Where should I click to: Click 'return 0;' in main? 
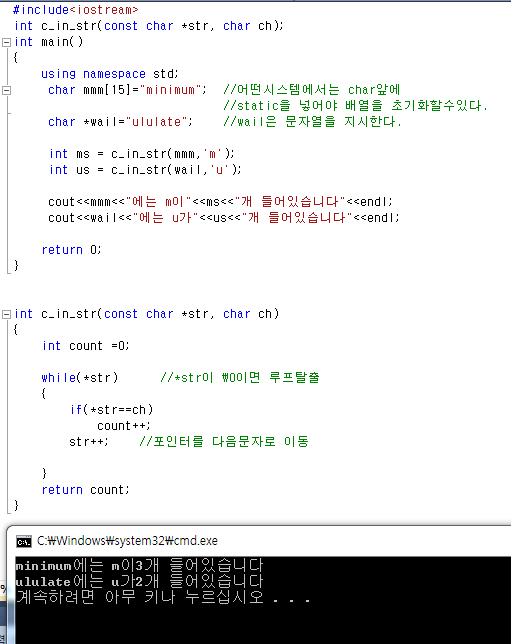(71, 250)
